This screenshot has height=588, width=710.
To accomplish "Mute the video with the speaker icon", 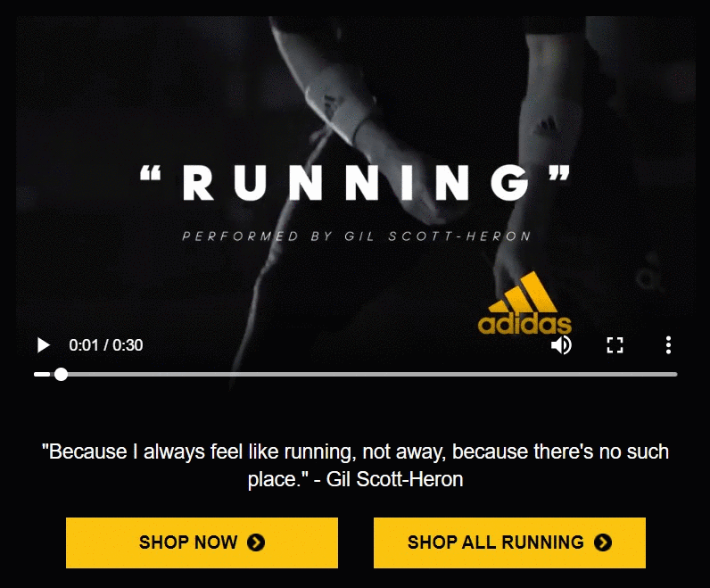I will pos(561,345).
